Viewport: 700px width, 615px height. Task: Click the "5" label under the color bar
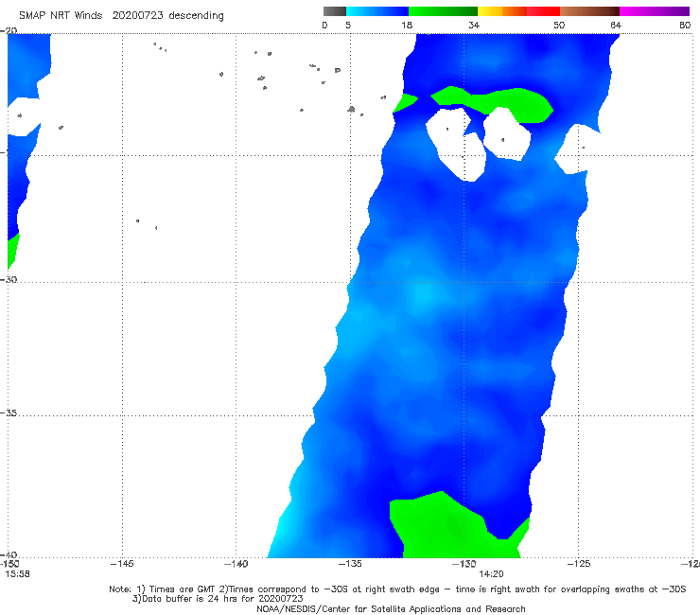[348, 25]
